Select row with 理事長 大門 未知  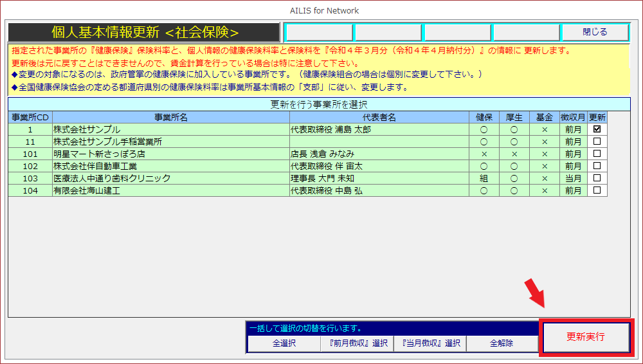pos(379,178)
